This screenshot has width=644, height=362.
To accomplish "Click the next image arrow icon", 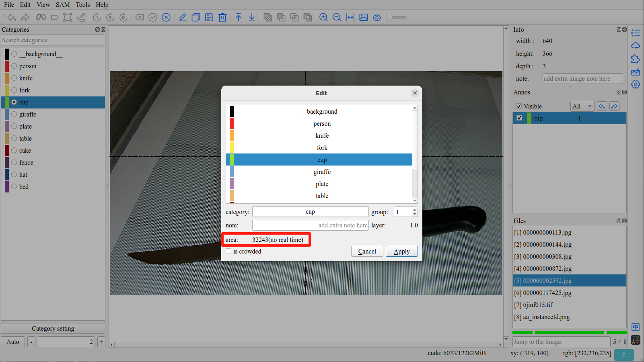I will 25,17.
